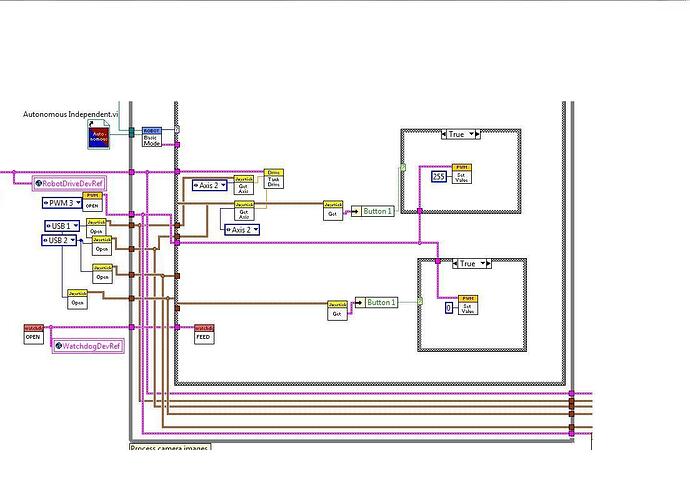
Task: Select PWM Set Value node wired to 255
Action: click(462, 174)
